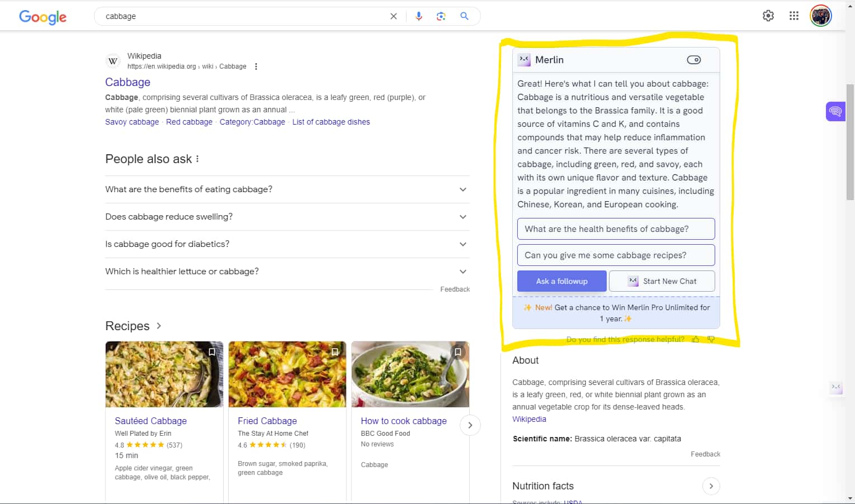Thumbs up the Merlin response
The height and width of the screenshot is (504, 855).
(695, 339)
